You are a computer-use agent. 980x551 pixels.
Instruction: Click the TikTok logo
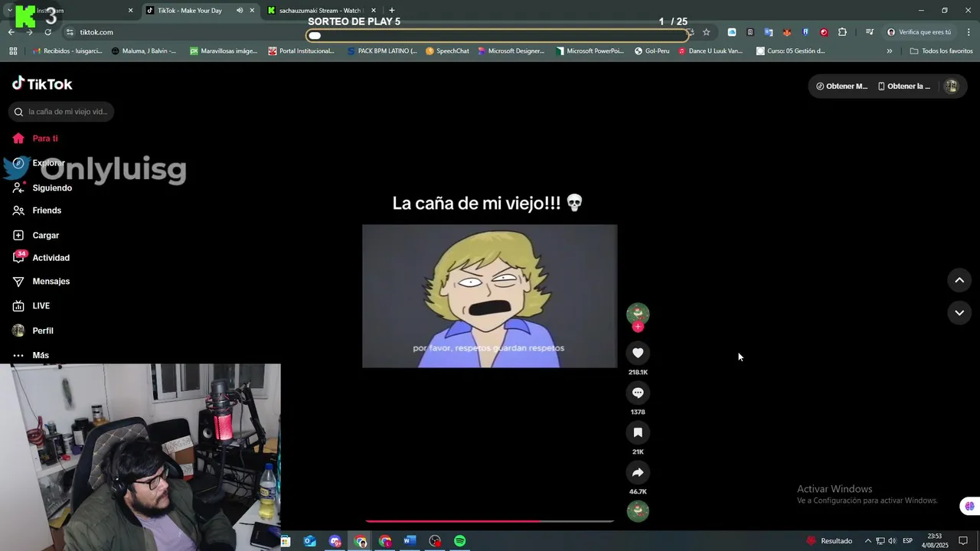click(x=42, y=83)
